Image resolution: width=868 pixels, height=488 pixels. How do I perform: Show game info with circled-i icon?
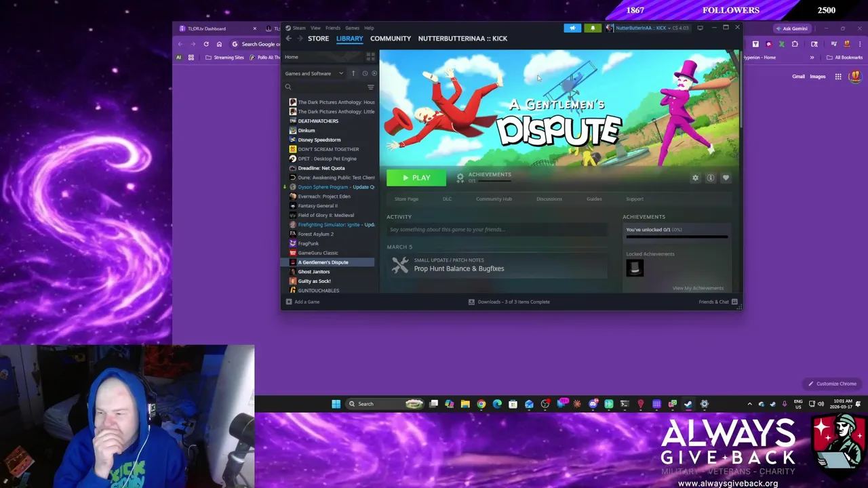(x=711, y=178)
